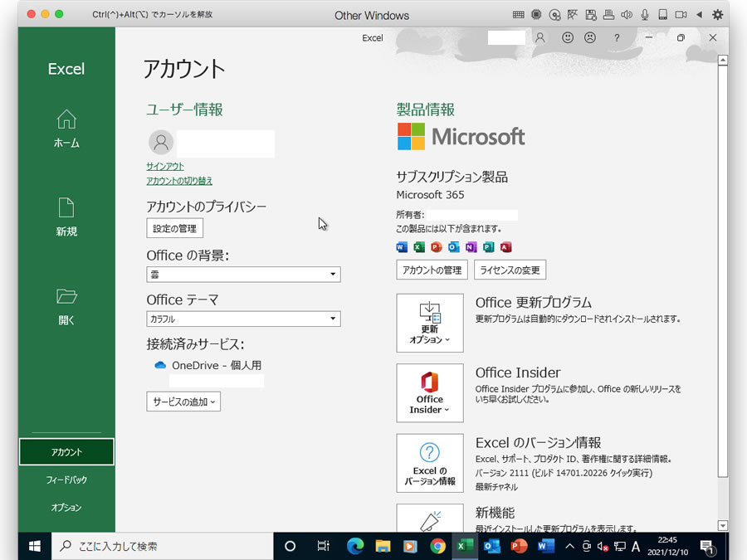The width and height of the screenshot is (747, 560).
Task: Click the user avatar icon in user info
Action: [x=161, y=142]
